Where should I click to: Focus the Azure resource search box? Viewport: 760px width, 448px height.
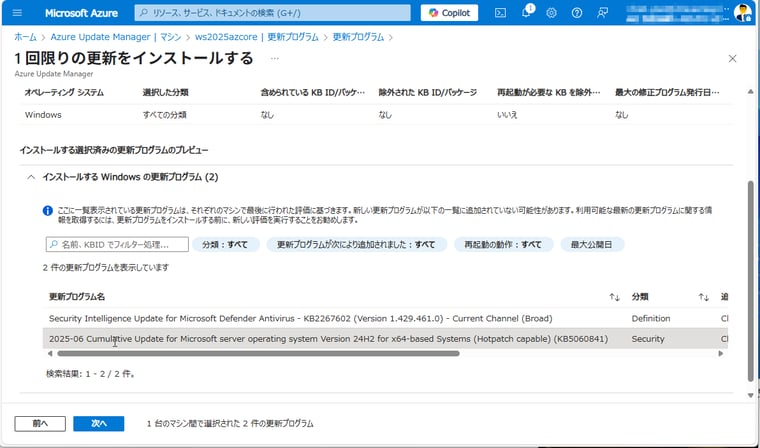[272, 13]
